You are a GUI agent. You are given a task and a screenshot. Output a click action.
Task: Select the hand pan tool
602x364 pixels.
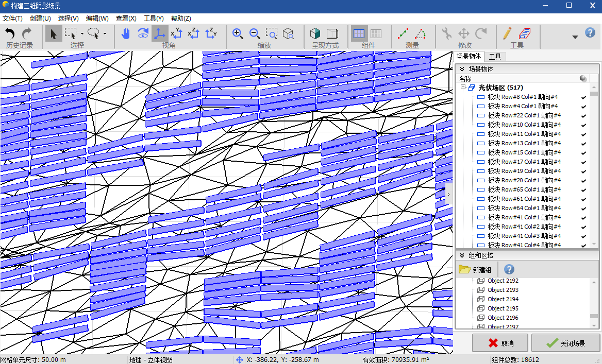click(x=126, y=34)
